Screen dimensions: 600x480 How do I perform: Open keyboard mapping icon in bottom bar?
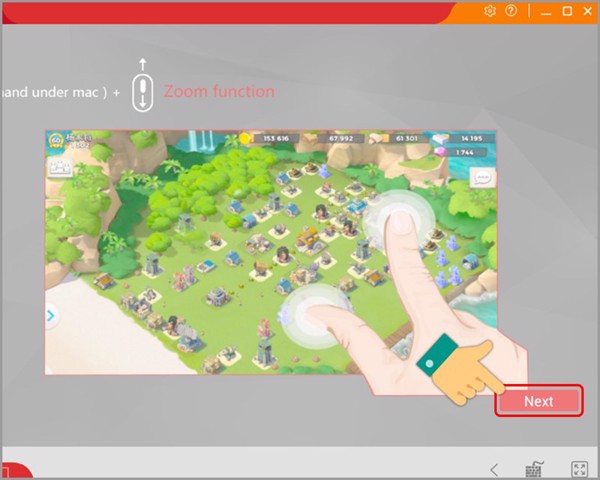535,469
